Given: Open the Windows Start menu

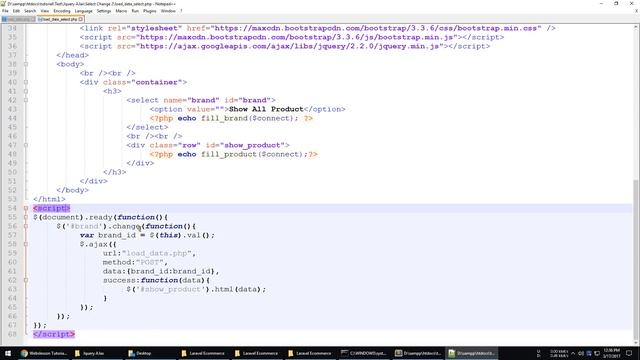Looking at the screenshot, I should pyautogui.click(x=8, y=353).
